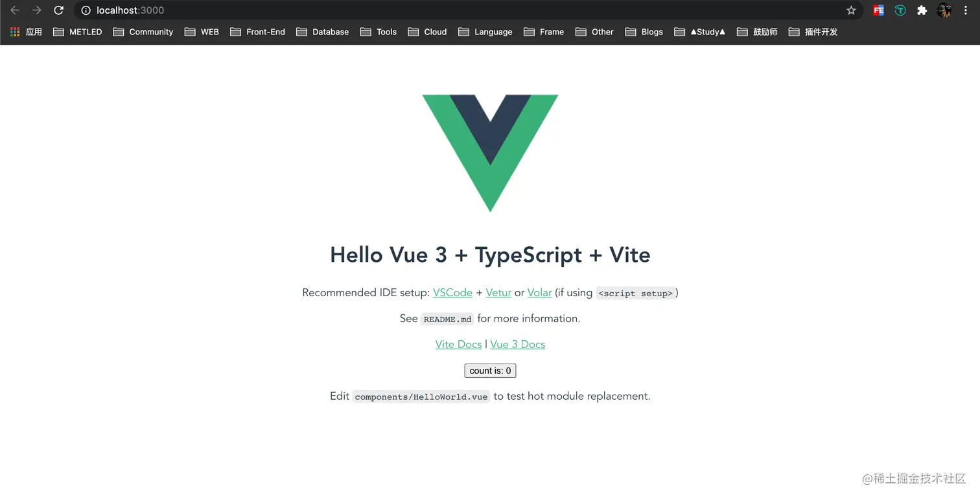
Task: Click the site information icon in address bar
Action: pos(86,10)
